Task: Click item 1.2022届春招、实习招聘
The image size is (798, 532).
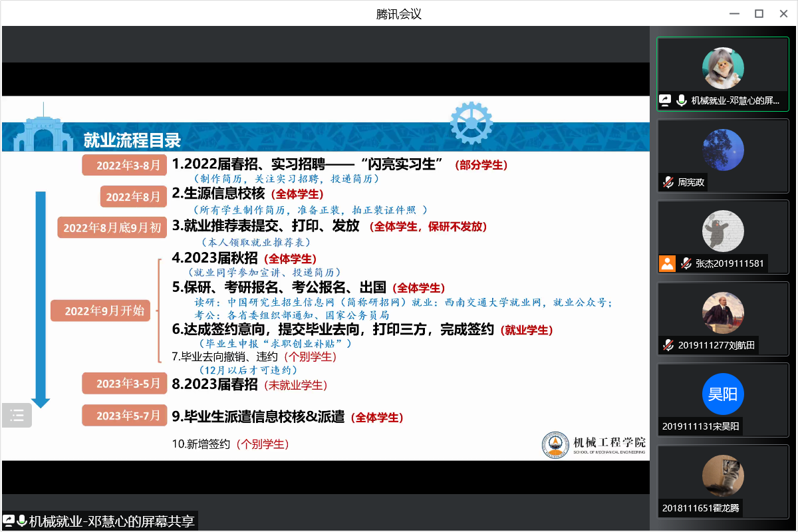Action: tap(309, 164)
